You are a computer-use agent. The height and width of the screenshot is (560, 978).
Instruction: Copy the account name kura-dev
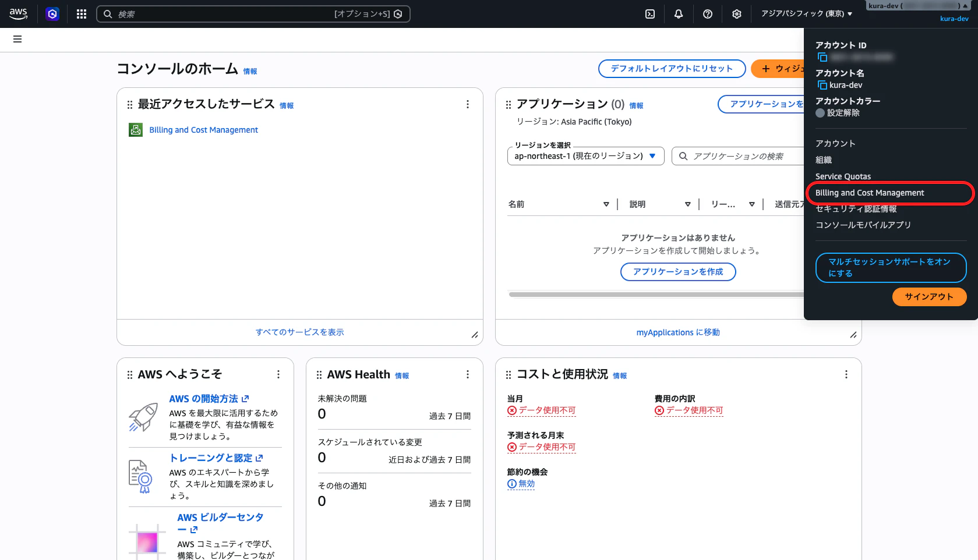click(822, 85)
